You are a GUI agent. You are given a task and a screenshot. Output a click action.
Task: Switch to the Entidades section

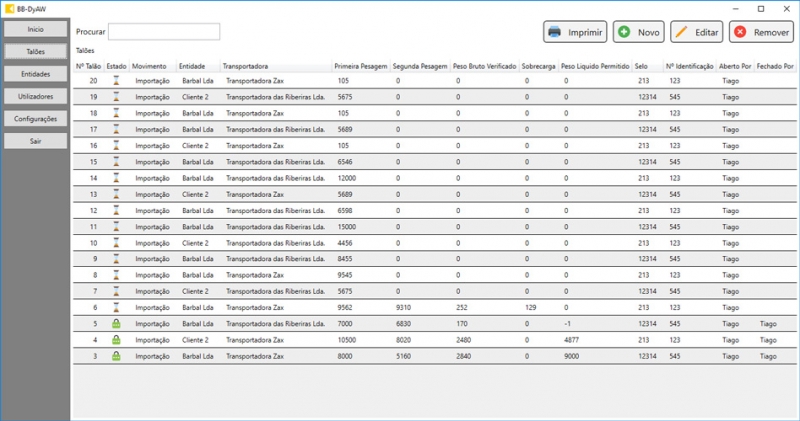35,74
